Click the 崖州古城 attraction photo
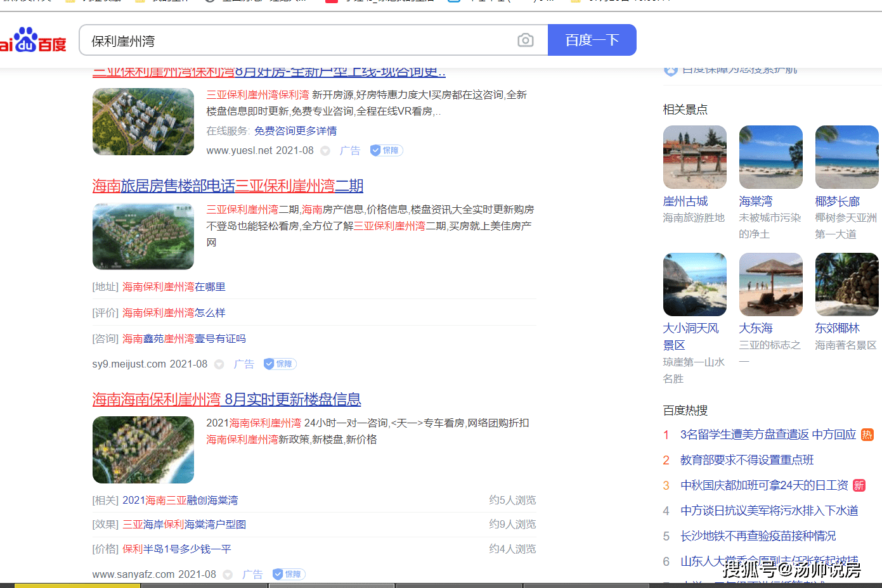 coord(695,157)
